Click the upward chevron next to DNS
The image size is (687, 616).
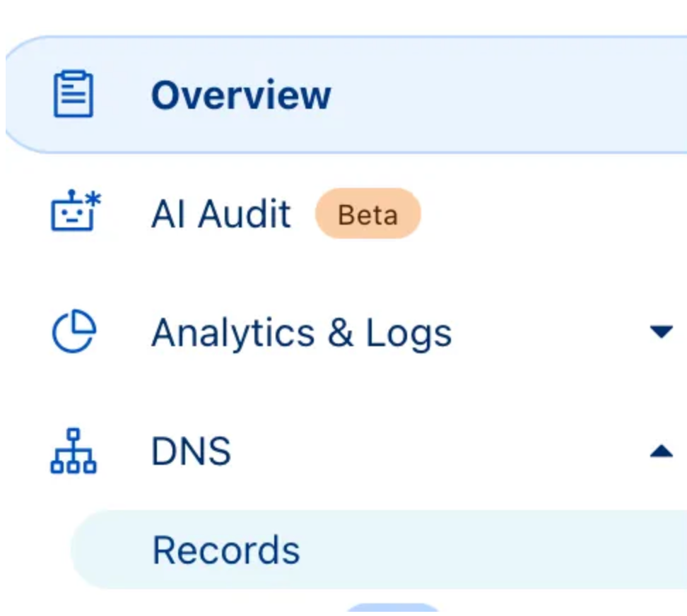tap(662, 451)
